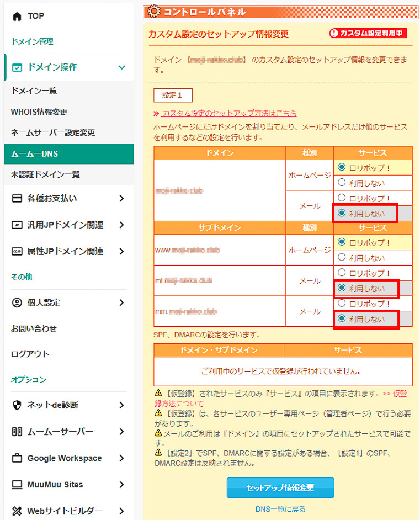Image resolution: width=420 pixels, height=520 pixels.
Task: Select ロリポップ！ for the ml subdomain mail
Action: (342, 273)
